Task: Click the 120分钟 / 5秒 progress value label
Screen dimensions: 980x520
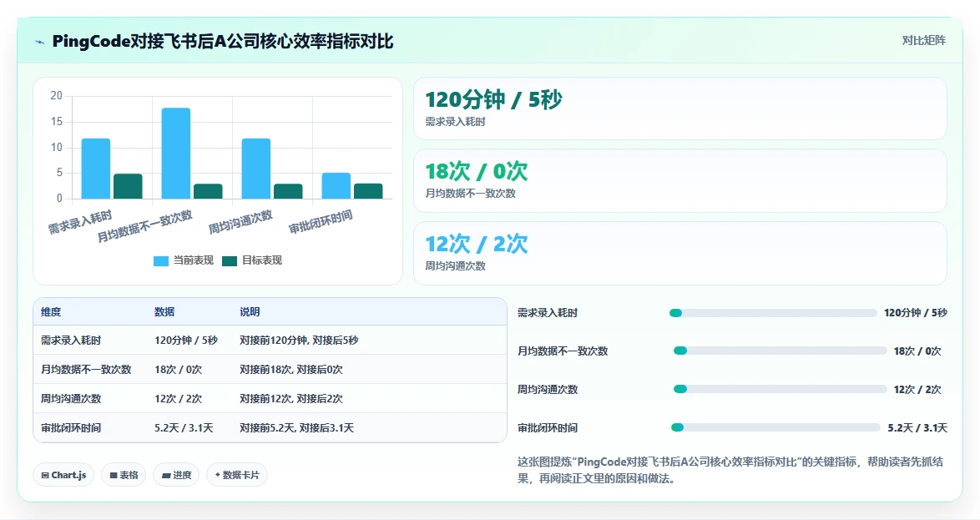Action: coord(916,313)
